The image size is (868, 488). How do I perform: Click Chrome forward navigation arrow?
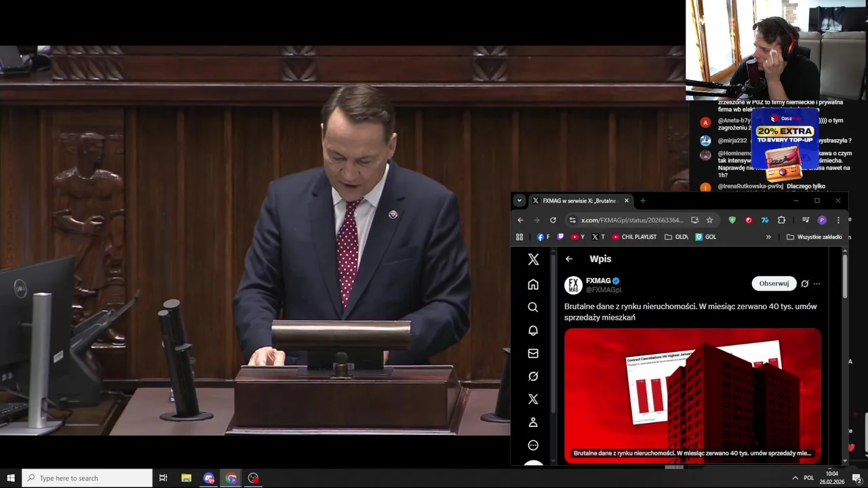pos(536,220)
